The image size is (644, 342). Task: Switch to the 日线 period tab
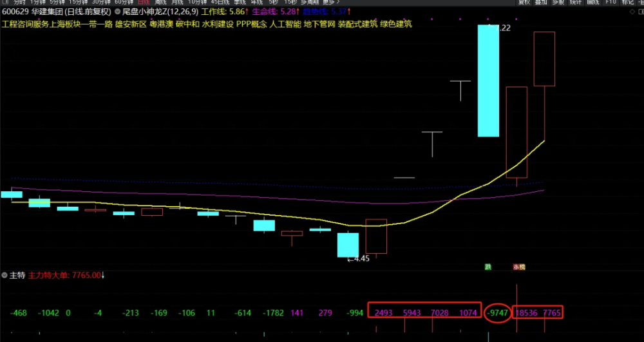click(144, 2)
